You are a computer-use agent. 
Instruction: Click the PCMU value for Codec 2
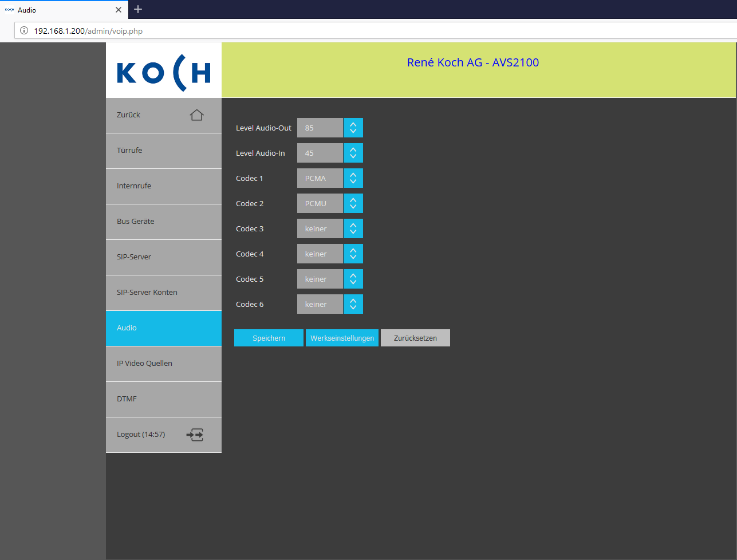pos(320,203)
